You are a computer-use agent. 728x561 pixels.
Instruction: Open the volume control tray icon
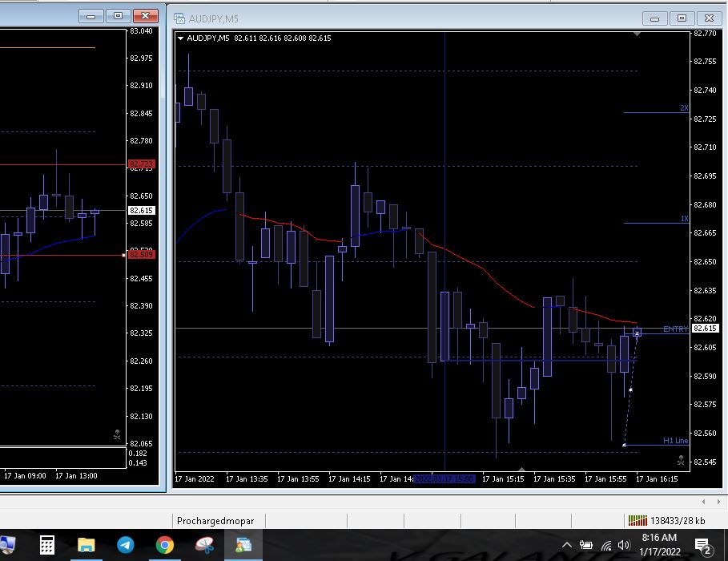[x=624, y=545]
